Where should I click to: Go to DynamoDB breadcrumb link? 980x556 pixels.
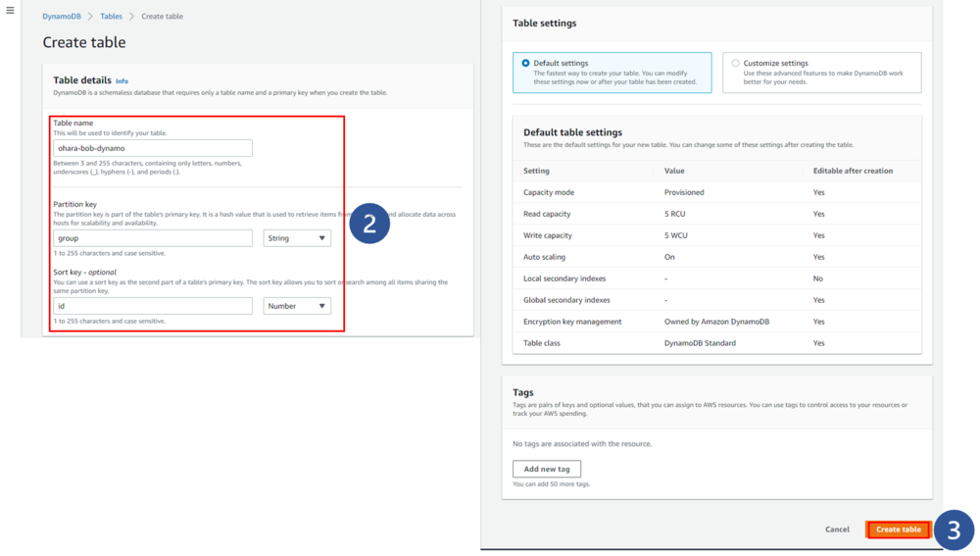[61, 17]
